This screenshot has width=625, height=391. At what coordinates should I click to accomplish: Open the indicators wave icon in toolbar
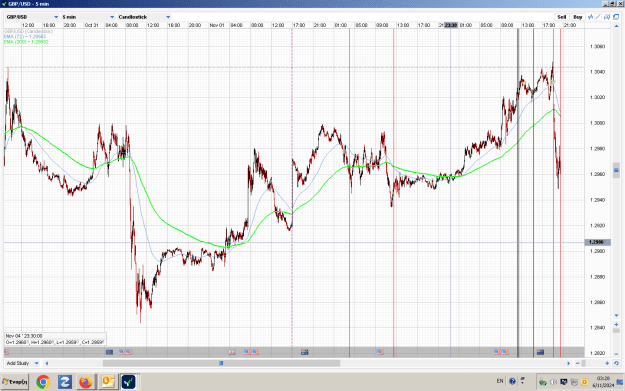pyautogui.click(x=590, y=17)
